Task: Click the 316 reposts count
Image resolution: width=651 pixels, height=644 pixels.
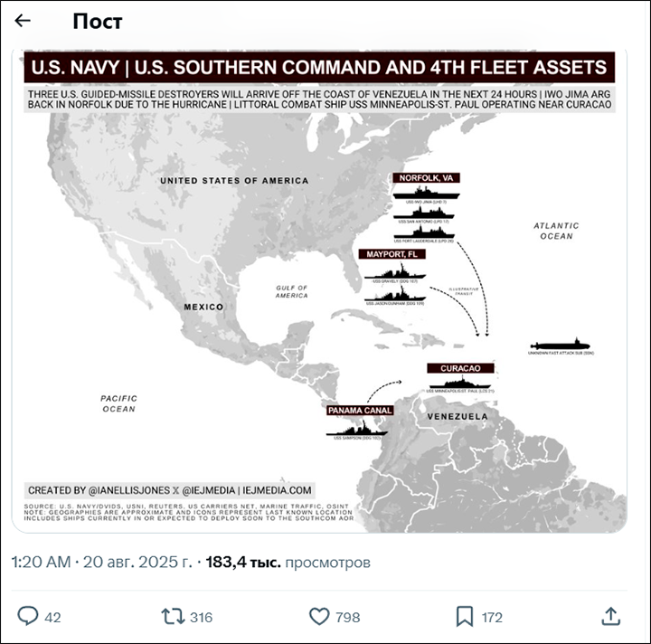Action: tap(202, 618)
